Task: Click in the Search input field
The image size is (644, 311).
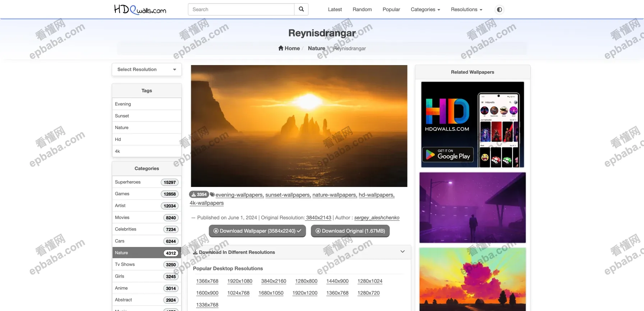Action: click(x=241, y=9)
